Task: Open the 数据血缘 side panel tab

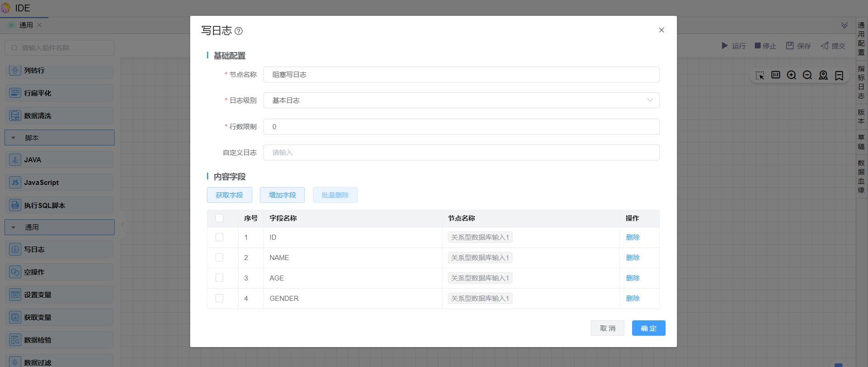Action: (861, 176)
